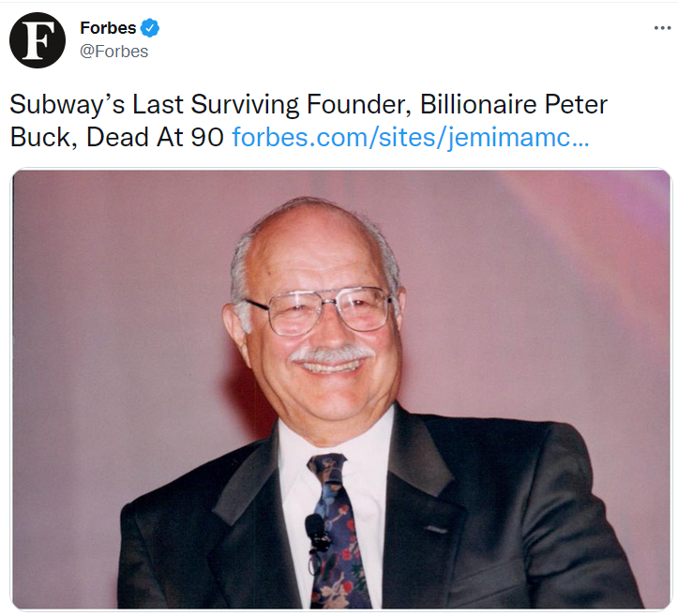678x616 pixels.
Task: Click the "Dead At 90" text
Action: pos(155,137)
